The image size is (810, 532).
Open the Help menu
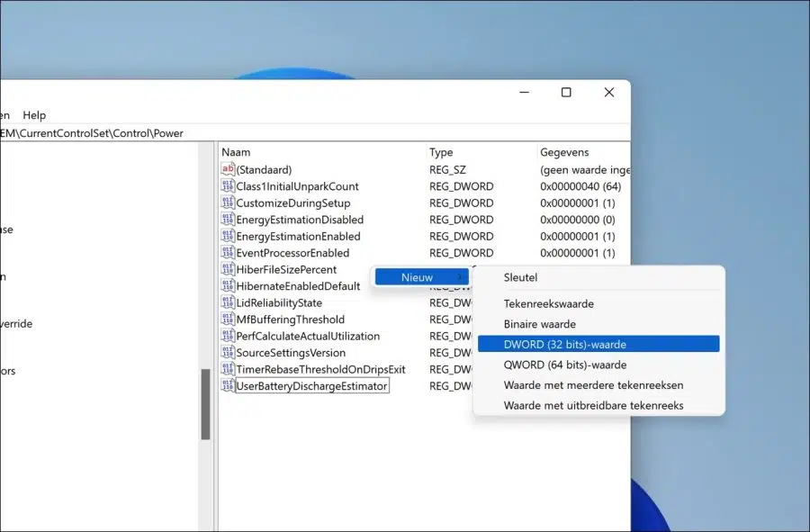[x=34, y=114]
